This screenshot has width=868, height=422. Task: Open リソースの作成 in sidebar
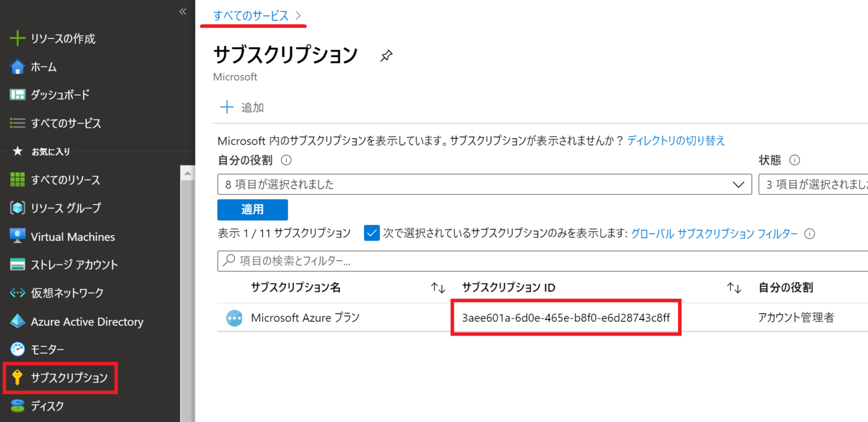click(63, 39)
